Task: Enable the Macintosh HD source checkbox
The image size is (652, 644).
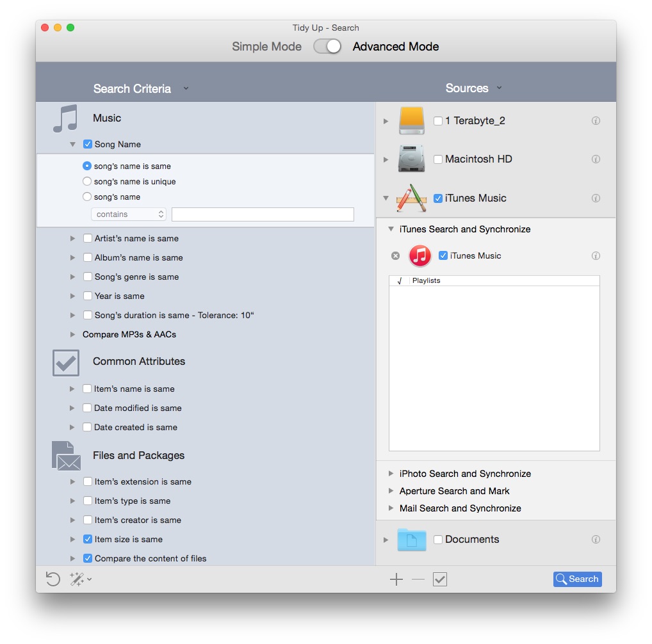Action: click(x=438, y=159)
